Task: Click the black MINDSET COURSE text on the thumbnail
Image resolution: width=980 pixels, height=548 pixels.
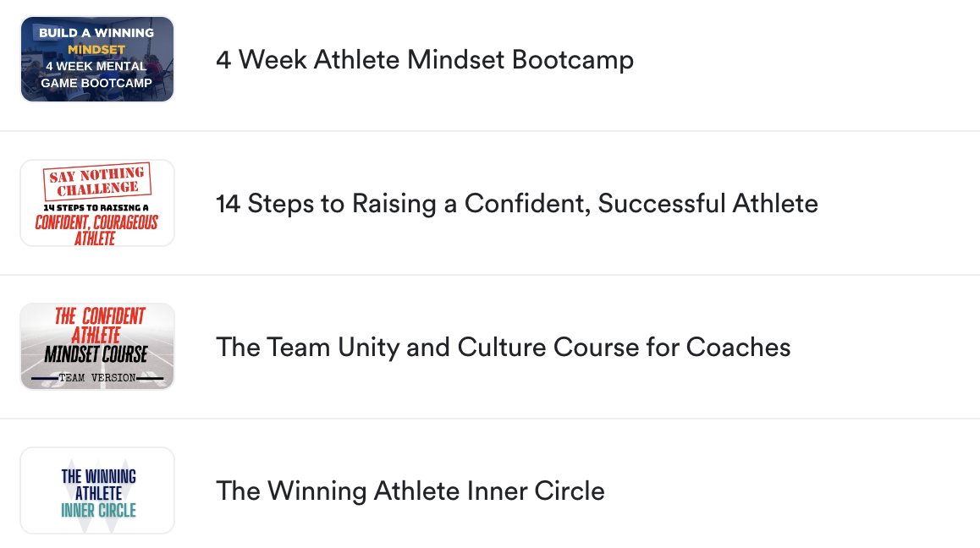Action: point(96,355)
